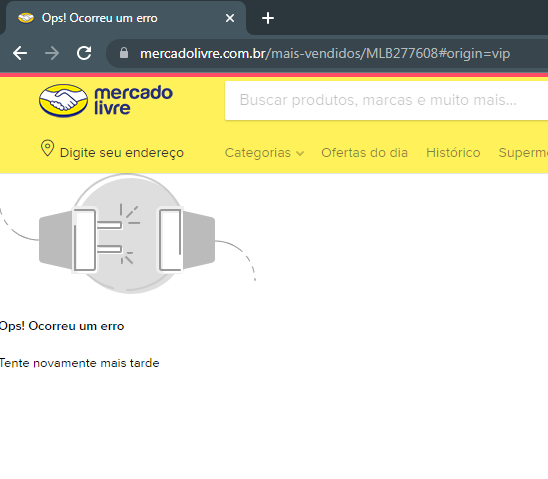The image size is (548, 479).
Task: Close the 'Ops! Ocorreu um erro' tab
Action: point(230,18)
